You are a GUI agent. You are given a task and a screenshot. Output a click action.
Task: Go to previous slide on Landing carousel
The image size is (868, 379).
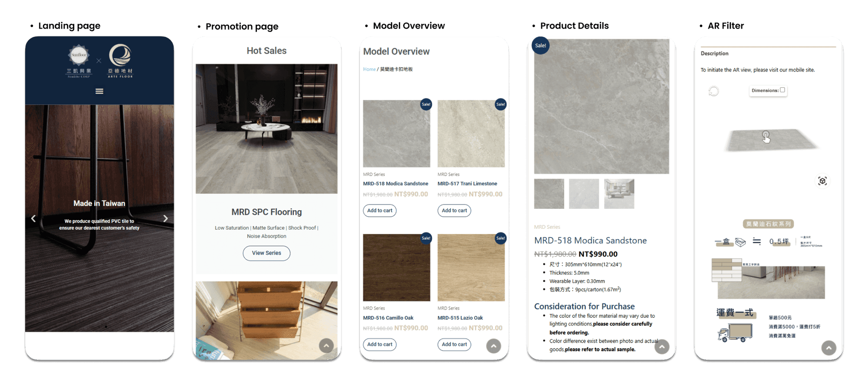click(x=33, y=218)
